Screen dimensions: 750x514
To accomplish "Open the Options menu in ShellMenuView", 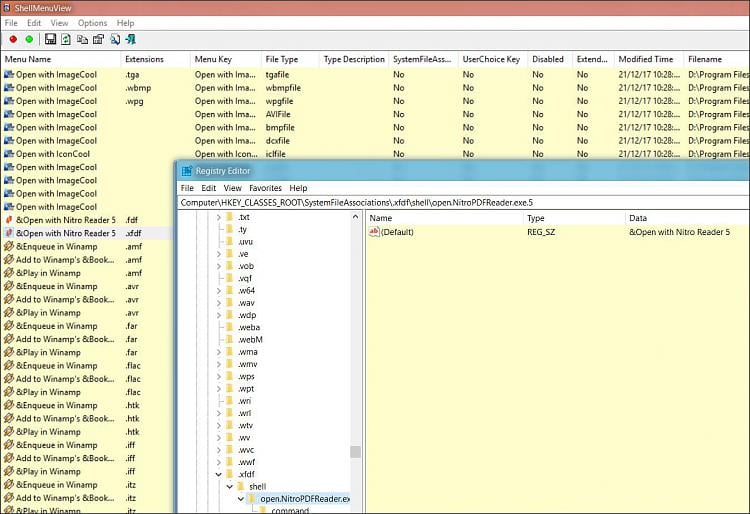I will (x=92, y=22).
